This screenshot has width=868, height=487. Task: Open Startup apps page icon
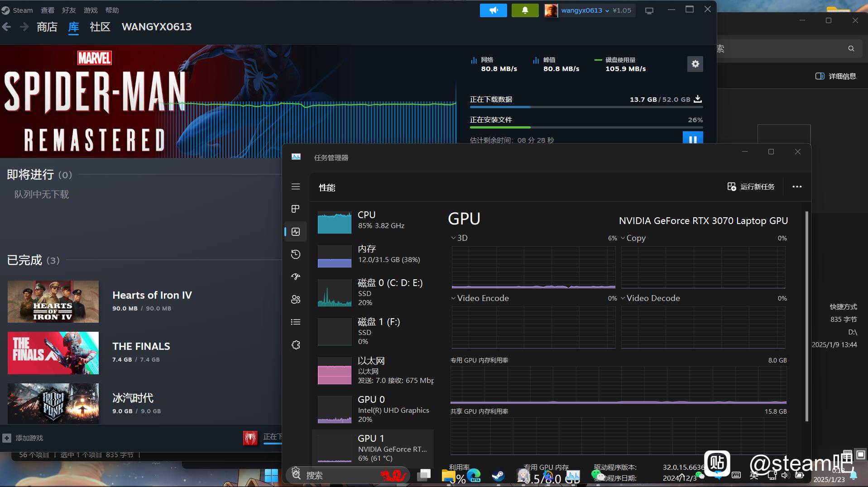coord(296,277)
